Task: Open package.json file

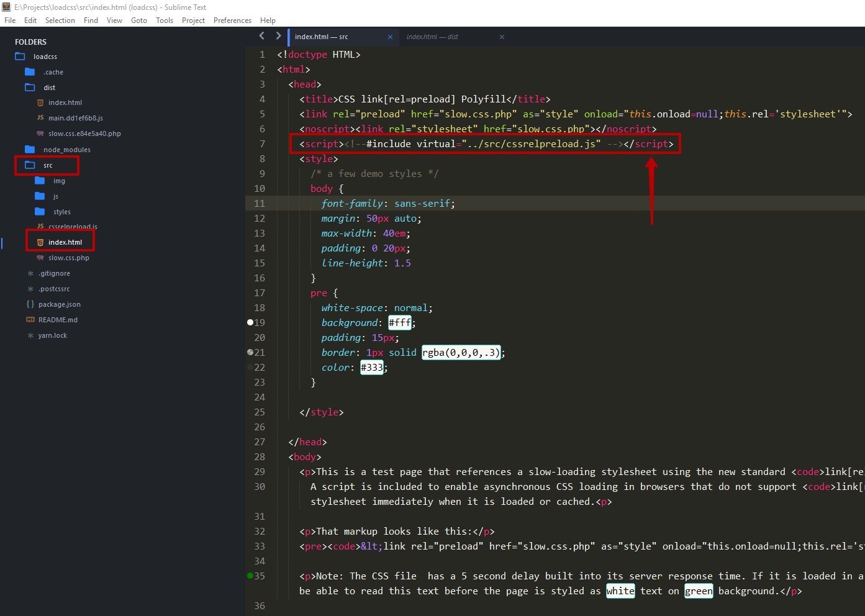Action: [x=59, y=304]
